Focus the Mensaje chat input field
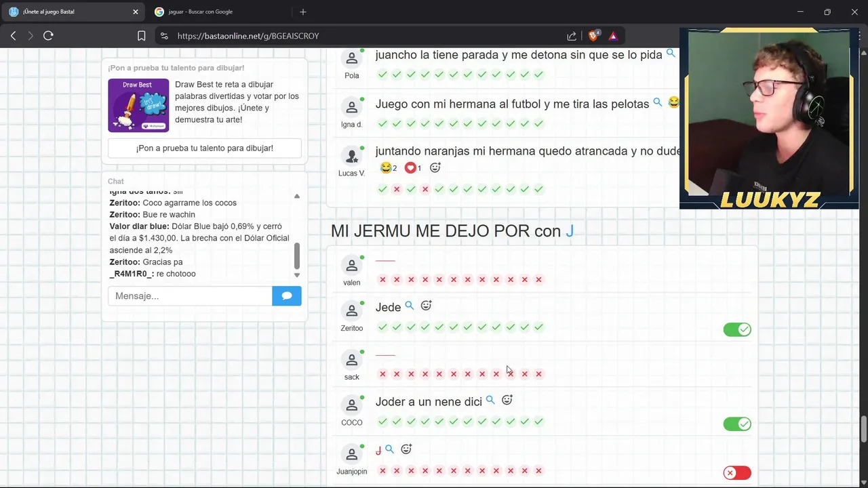 click(x=190, y=296)
